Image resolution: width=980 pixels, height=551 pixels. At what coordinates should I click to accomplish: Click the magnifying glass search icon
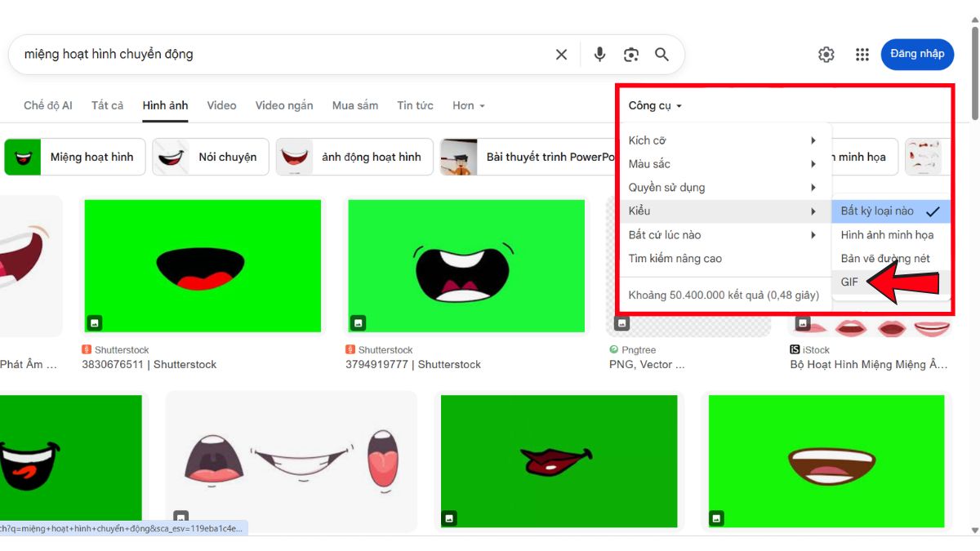[x=661, y=55]
